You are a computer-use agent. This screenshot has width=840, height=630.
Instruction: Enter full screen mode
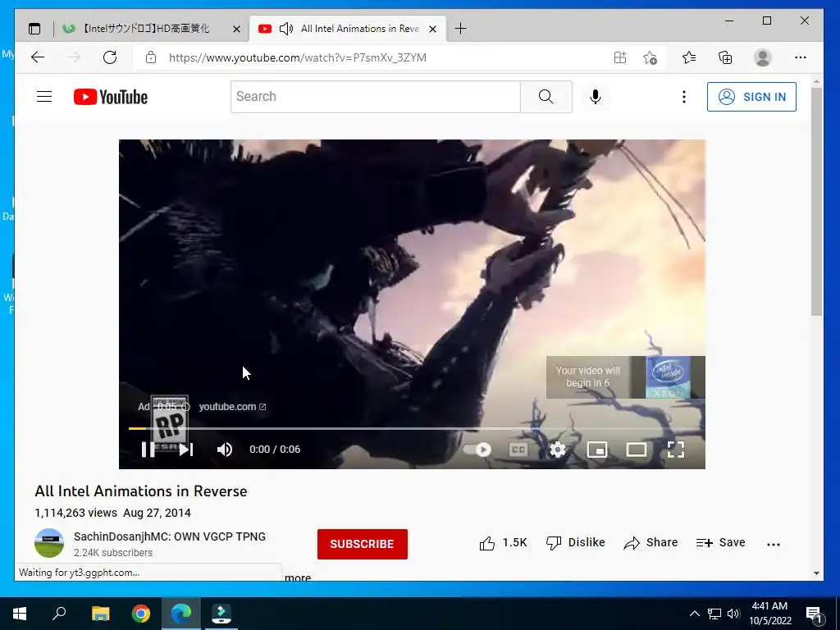(x=676, y=450)
